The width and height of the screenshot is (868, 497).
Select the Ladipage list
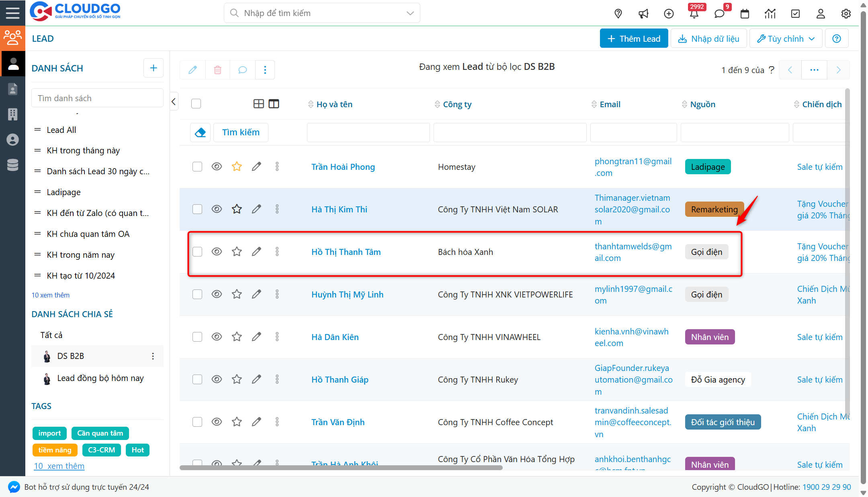(x=63, y=192)
